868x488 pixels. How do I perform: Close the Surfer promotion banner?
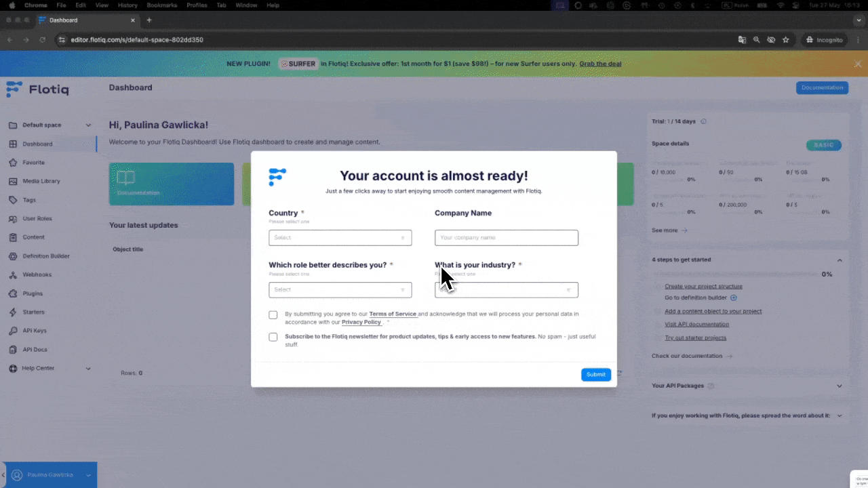pyautogui.click(x=858, y=64)
